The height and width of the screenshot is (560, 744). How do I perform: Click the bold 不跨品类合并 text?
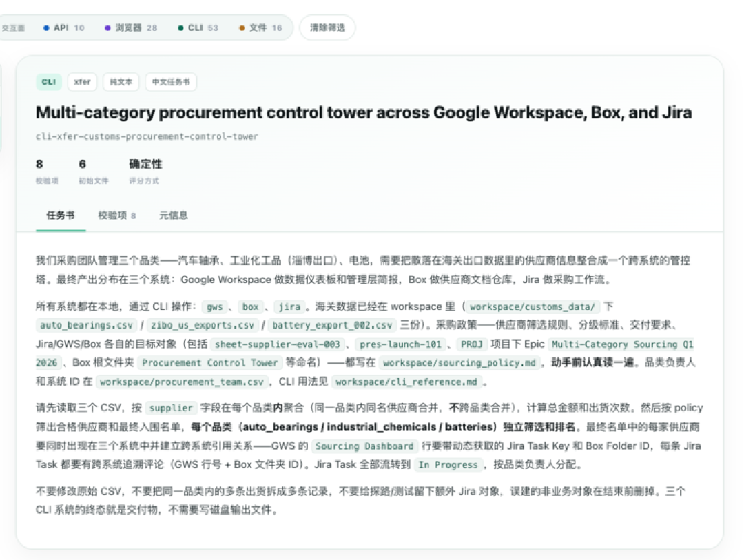tap(479, 408)
